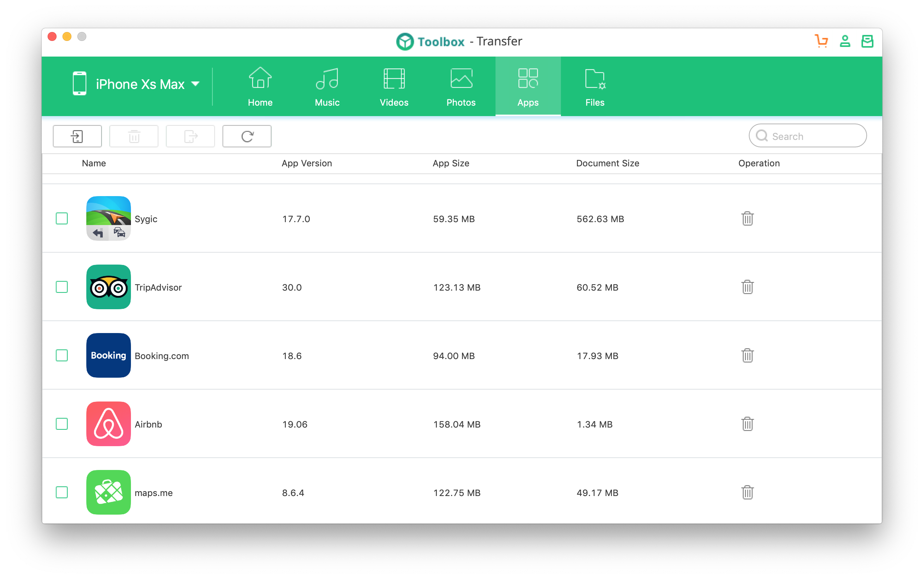The image size is (924, 579).
Task: Click the install app toolbar button
Action: click(77, 136)
